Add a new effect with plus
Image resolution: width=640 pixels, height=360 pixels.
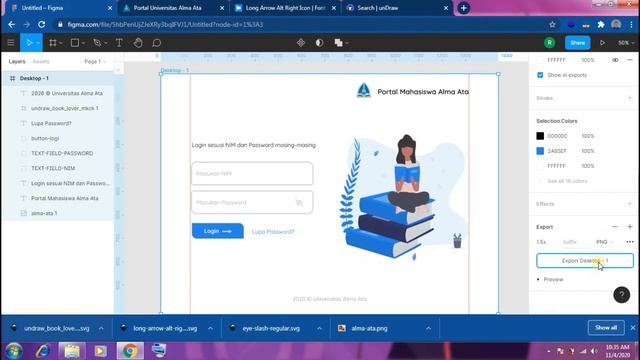(x=629, y=204)
